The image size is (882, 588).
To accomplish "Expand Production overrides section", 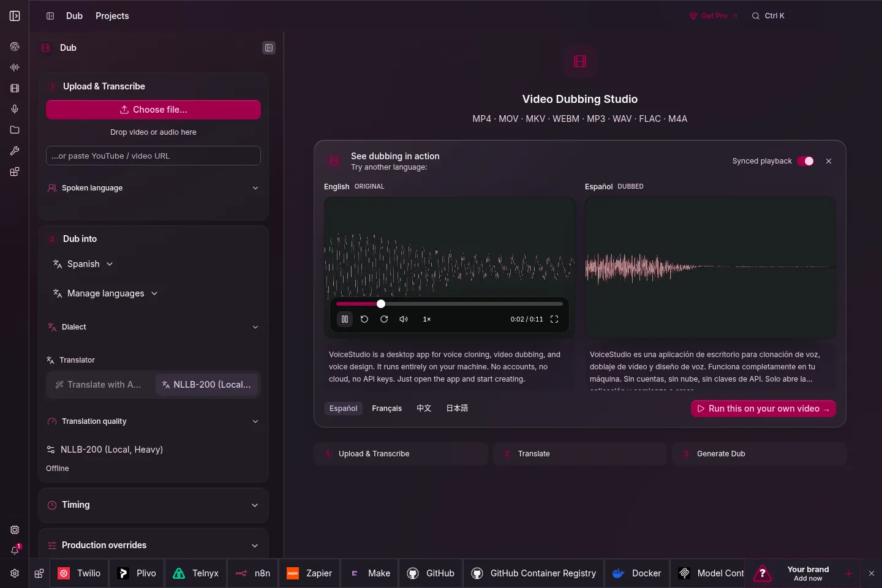I will point(153,545).
